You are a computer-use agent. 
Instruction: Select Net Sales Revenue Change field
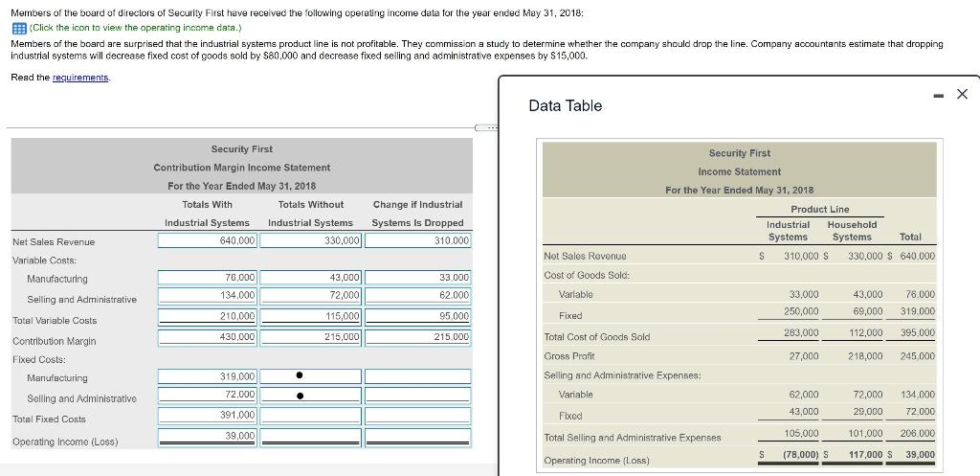pos(418,240)
